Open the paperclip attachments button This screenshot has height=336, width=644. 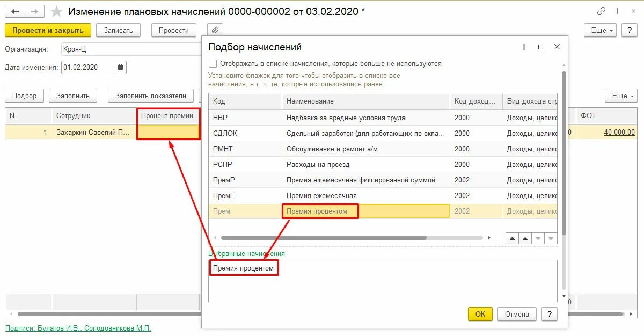(x=215, y=31)
